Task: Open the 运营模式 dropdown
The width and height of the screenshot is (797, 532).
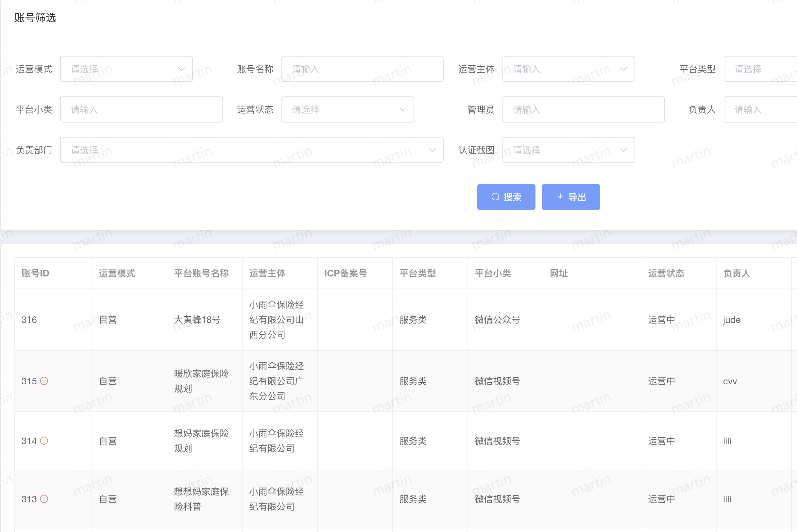Action: [126, 69]
